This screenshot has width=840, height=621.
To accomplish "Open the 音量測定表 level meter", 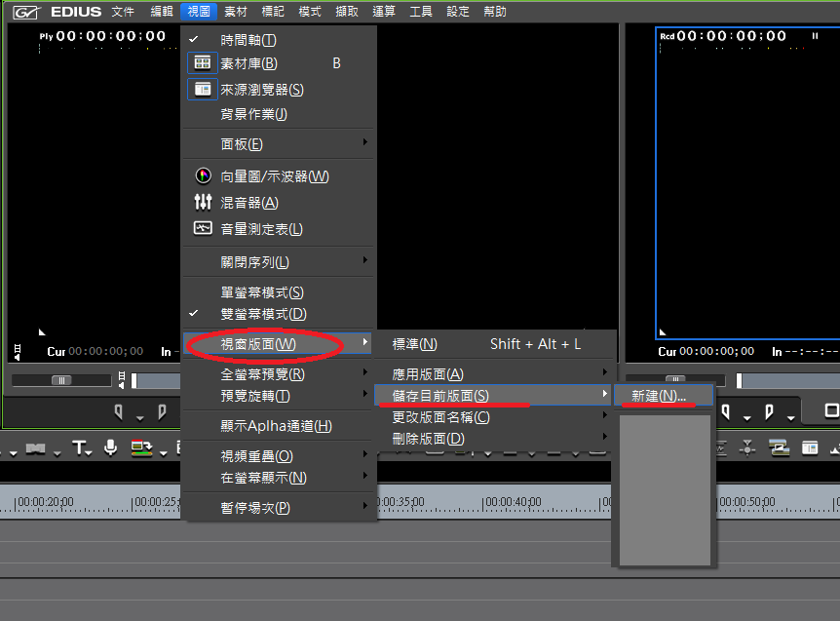I will pyautogui.click(x=261, y=229).
